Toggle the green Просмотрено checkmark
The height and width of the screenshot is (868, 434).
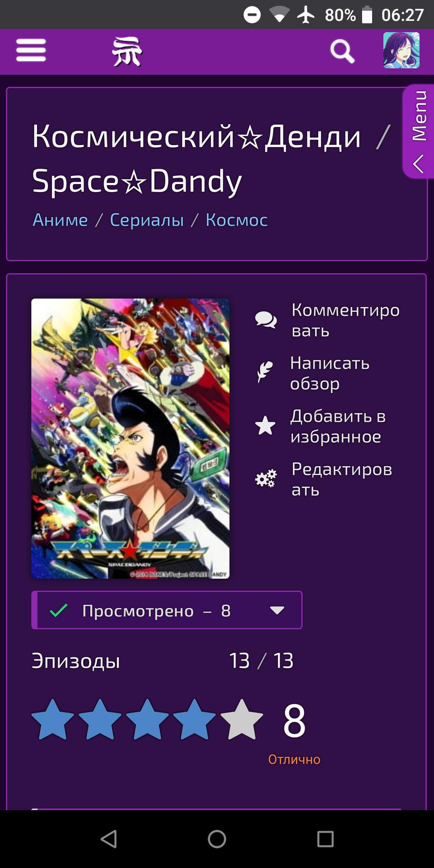click(59, 610)
